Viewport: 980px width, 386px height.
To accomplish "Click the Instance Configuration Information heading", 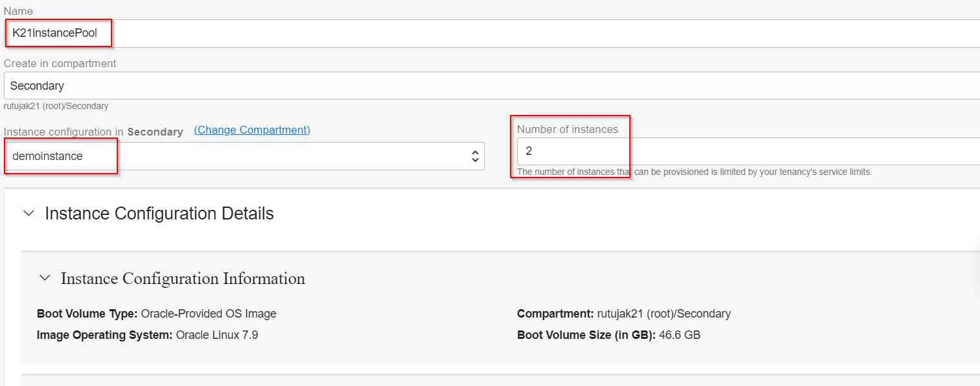I will pyautogui.click(x=183, y=279).
